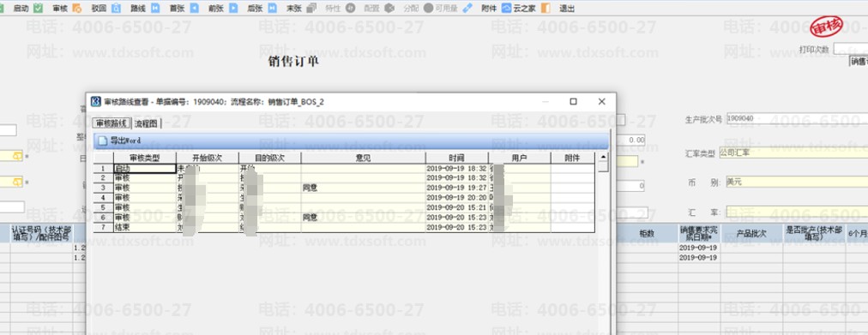Image resolution: width=868 pixels, height=335 pixels.
Task: Click the 币别 field showing 美元
Action: (797, 182)
